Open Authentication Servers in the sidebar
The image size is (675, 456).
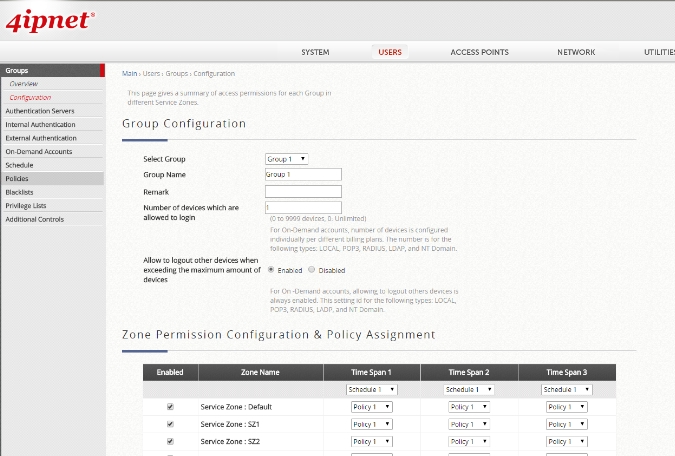(40, 111)
